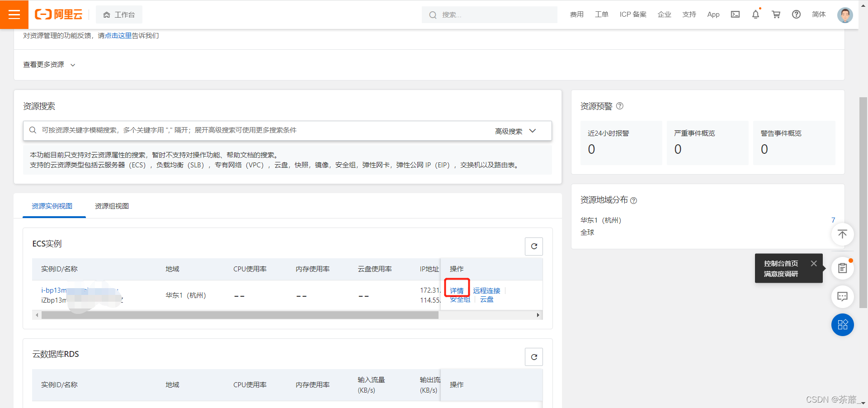This screenshot has width=868, height=408.
Task: Open the 简体 language selector
Action: click(818, 14)
